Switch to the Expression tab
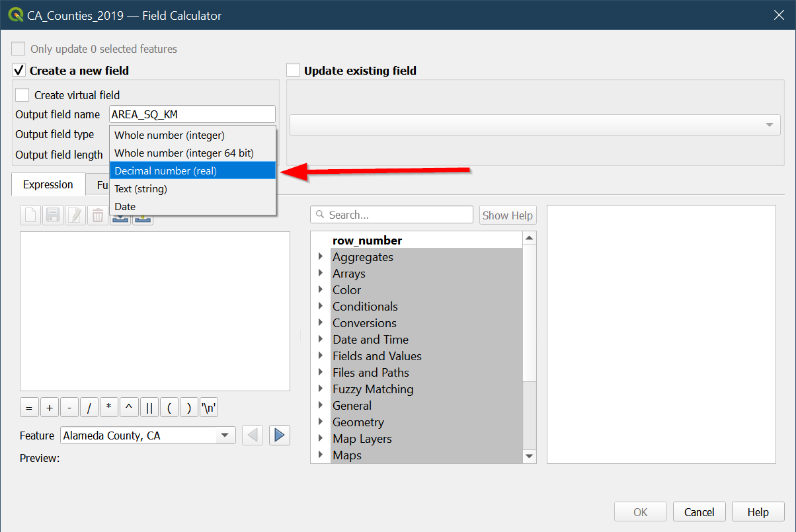Viewport: 796px width, 532px height. (48, 184)
